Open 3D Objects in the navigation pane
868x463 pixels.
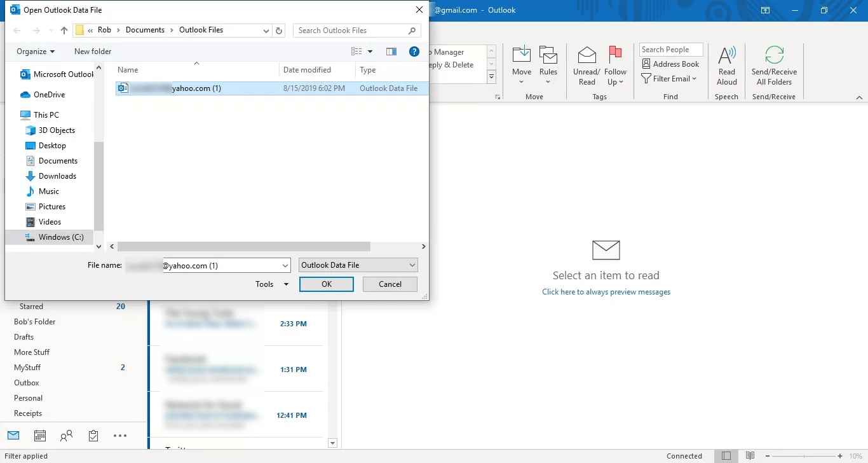click(50, 130)
